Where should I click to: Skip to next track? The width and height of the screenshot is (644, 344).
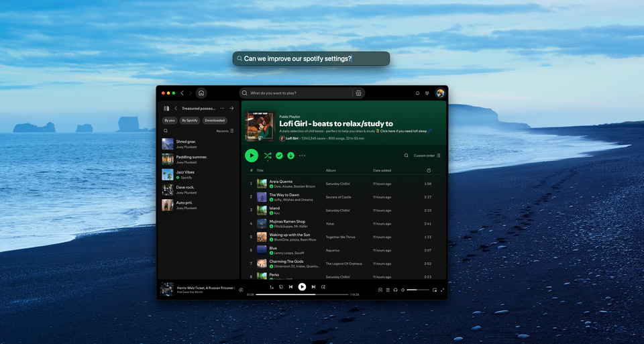pos(313,287)
